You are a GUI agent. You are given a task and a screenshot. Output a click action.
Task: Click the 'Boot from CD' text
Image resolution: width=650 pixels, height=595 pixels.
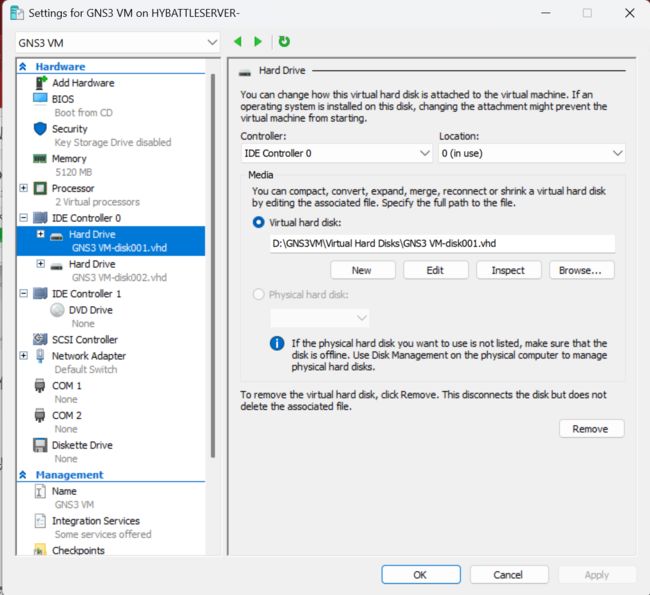[x=83, y=113]
